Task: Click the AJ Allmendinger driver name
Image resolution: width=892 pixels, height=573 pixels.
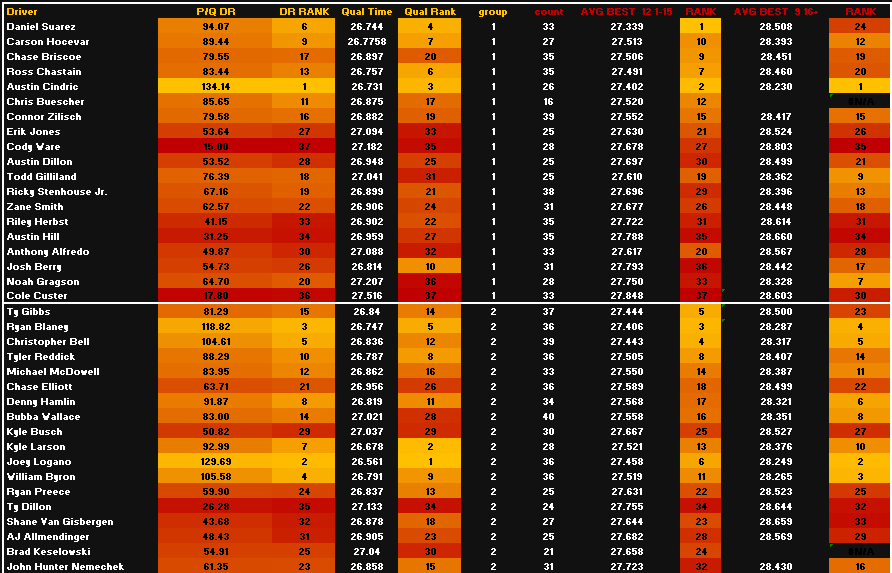Action: pyautogui.click(x=48, y=537)
